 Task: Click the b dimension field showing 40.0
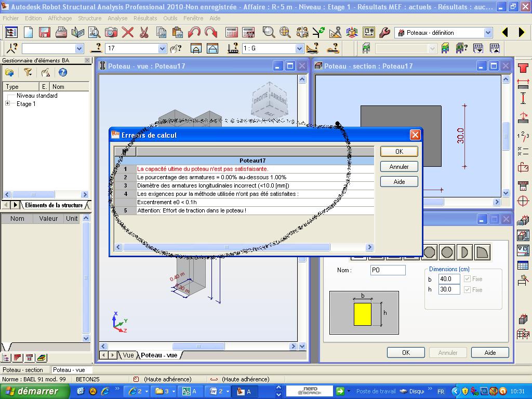(x=449, y=279)
